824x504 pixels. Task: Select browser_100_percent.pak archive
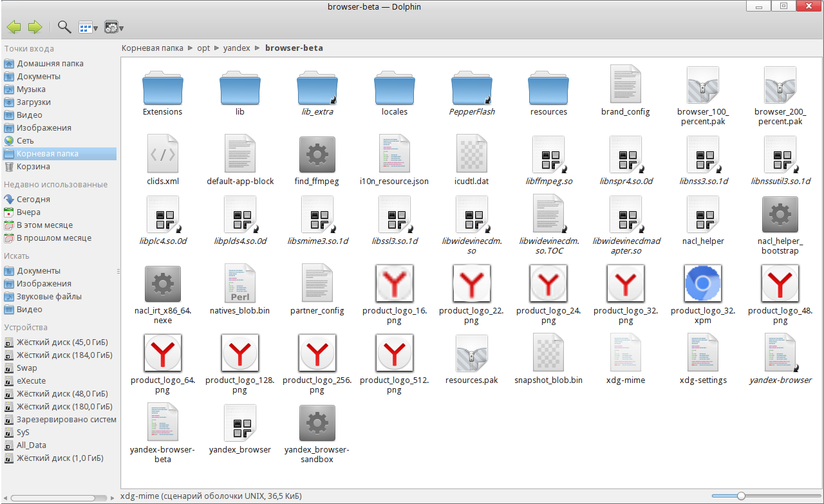click(703, 95)
